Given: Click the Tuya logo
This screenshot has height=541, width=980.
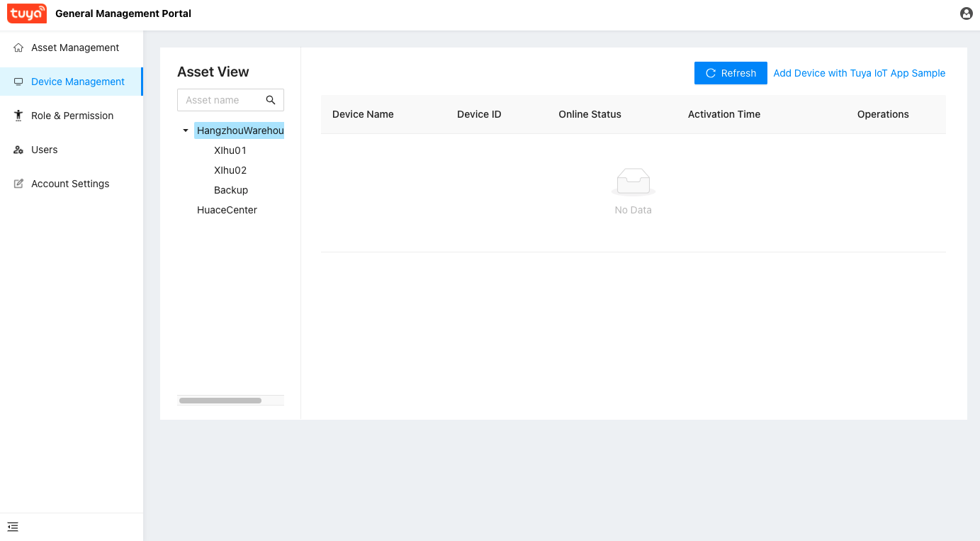Looking at the screenshot, I should [x=27, y=13].
